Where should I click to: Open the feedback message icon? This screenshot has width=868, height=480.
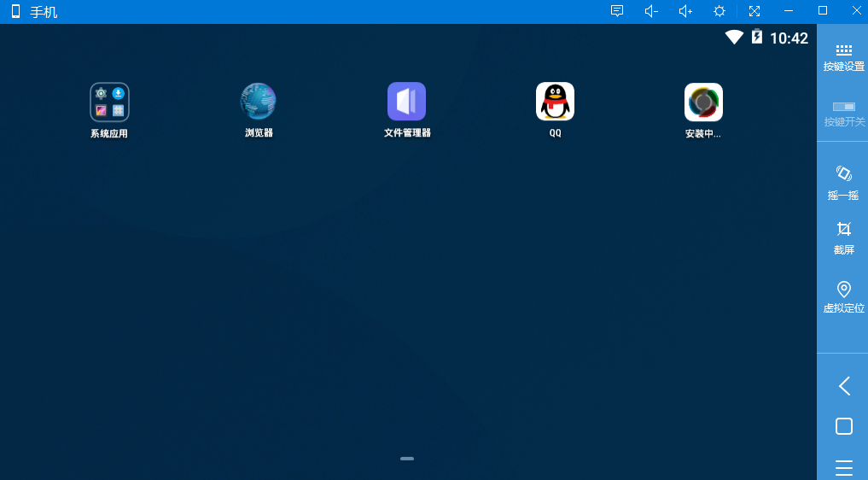(617, 11)
